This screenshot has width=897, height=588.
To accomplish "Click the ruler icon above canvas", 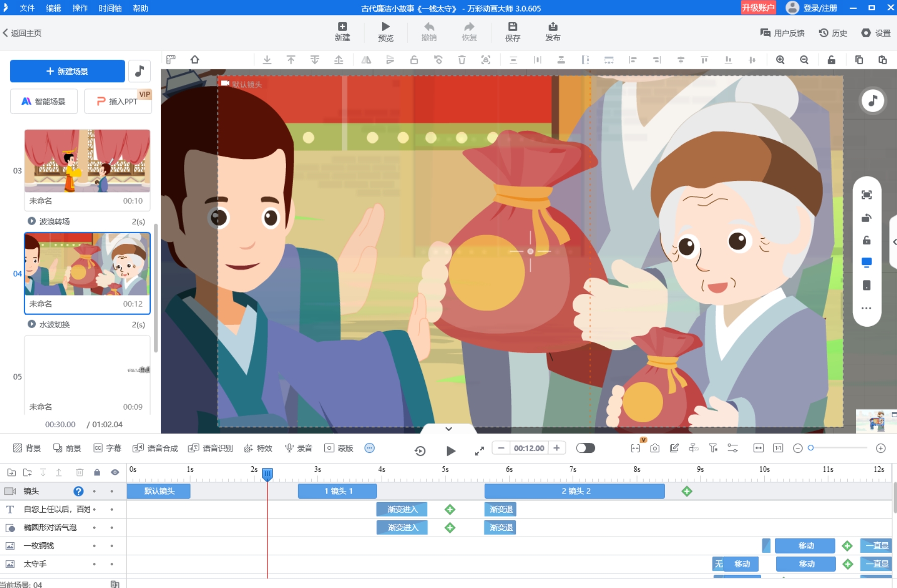I will click(x=171, y=60).
